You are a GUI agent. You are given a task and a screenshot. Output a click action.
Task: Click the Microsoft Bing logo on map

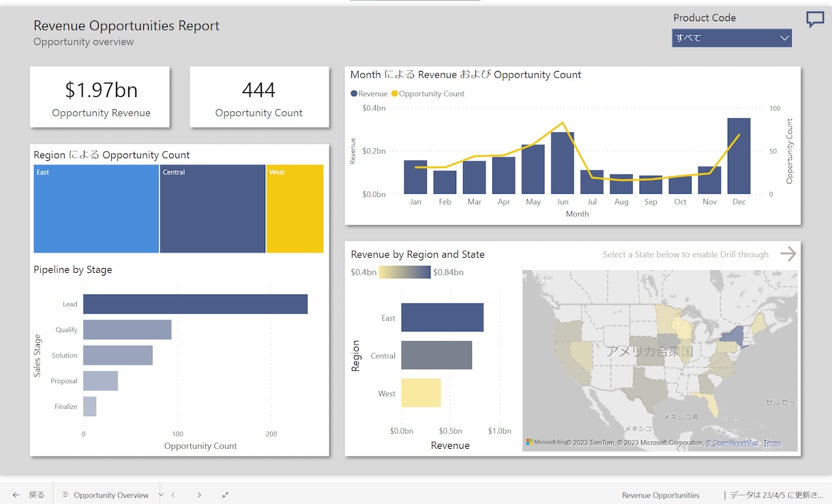pyautogui.click(x=546, y=442)
